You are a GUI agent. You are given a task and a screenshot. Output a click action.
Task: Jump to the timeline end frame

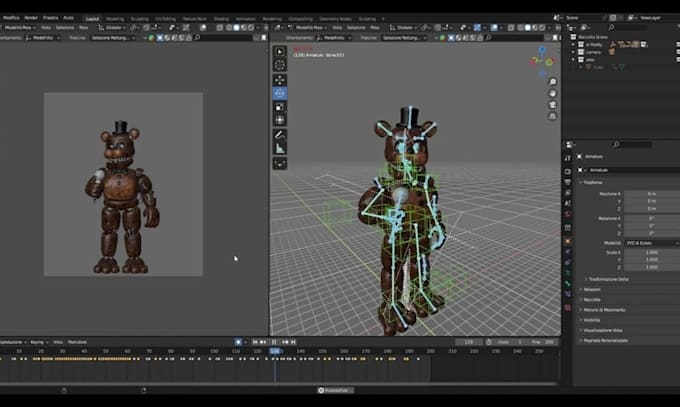pos(293,342)
